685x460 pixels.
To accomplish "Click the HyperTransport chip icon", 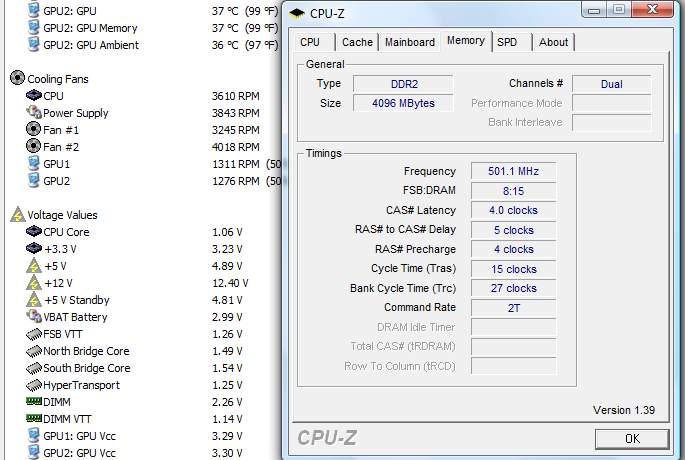I will 34,385.
